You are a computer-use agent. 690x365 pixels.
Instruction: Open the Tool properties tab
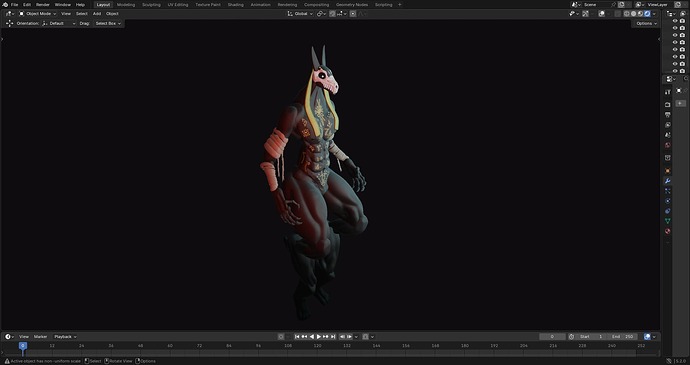coord(668,92)
